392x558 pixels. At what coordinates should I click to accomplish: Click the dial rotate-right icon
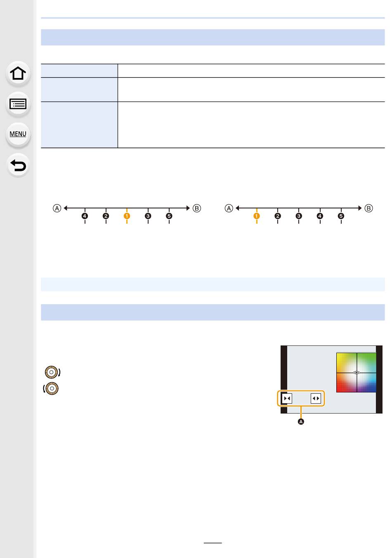pos(52,372)
